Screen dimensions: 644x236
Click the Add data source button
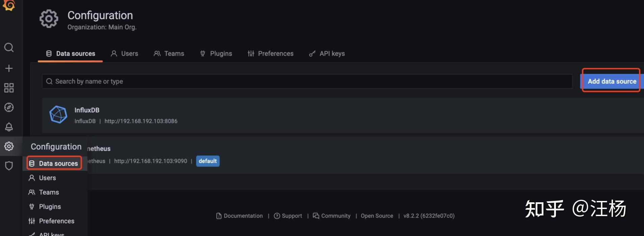612,81
